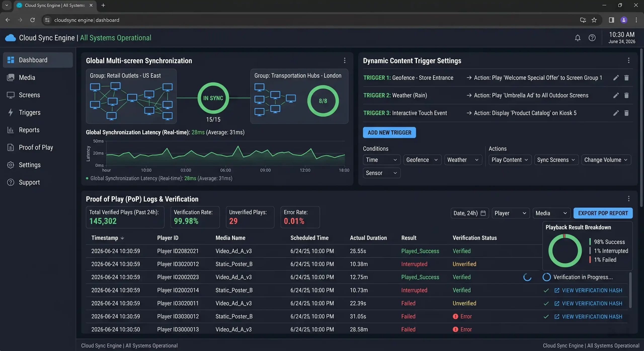Image resolution: width=644 pixels, height=351 pixels.
Task: Open the browser three-dot menu
Action: pos(636,20)
